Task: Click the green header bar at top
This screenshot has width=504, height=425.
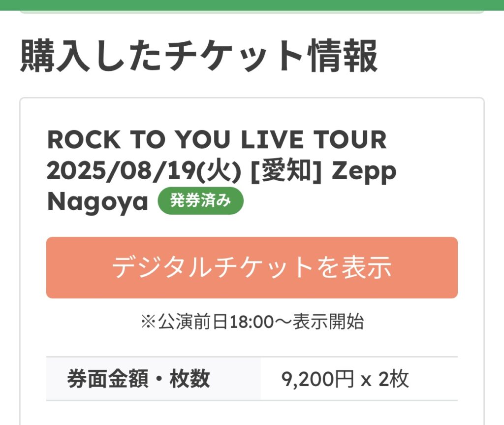Action: click(x=252, y=5)
